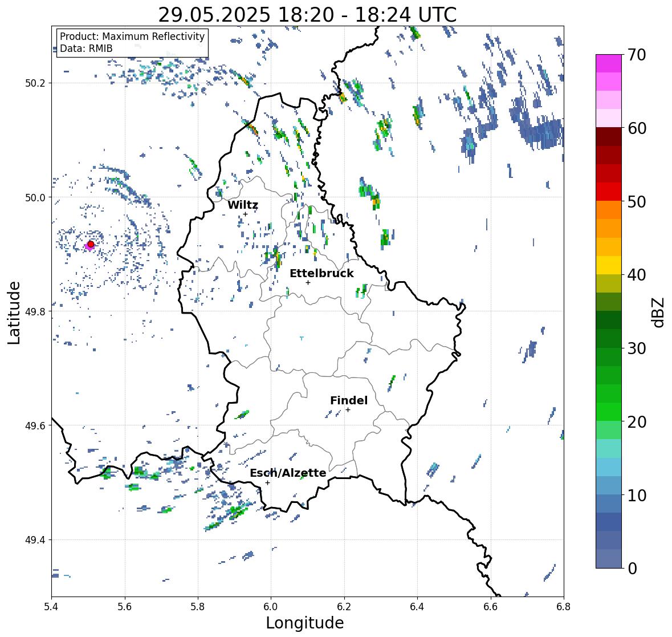Click the colorbar tick label 60
The height and width of the screenshot is (637, 672).
(637, 128)
